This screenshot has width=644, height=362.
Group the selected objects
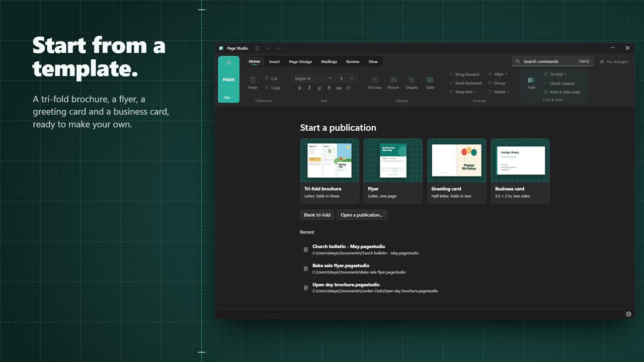[x=496, y=83]
